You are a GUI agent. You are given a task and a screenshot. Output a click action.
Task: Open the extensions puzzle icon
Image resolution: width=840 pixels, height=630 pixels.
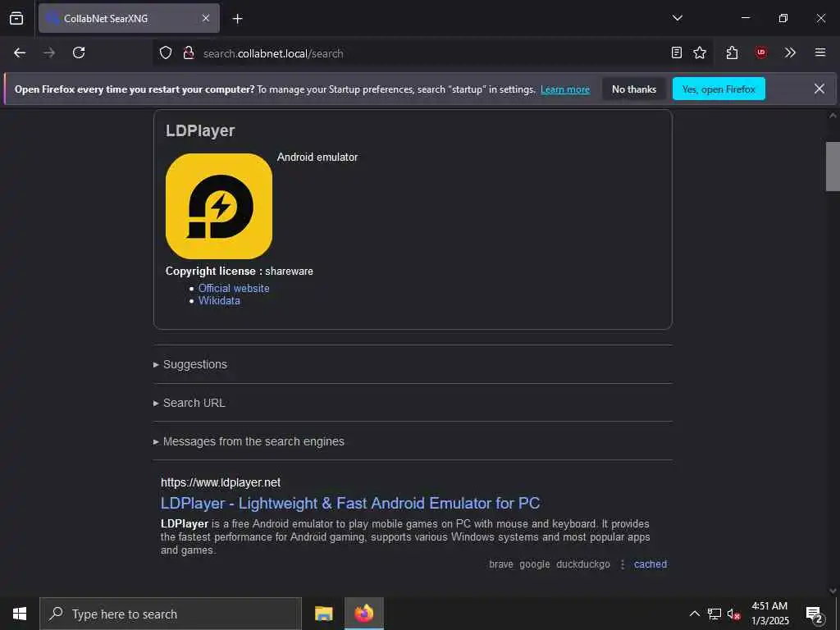coord(732,52)
